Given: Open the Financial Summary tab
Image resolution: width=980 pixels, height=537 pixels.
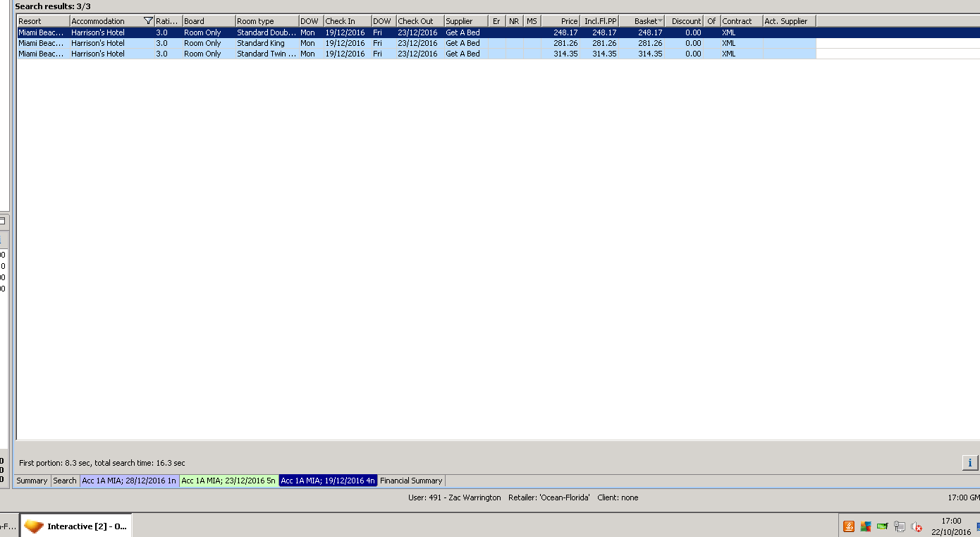Looking at the screenshot, I should [x=411, y=481].
